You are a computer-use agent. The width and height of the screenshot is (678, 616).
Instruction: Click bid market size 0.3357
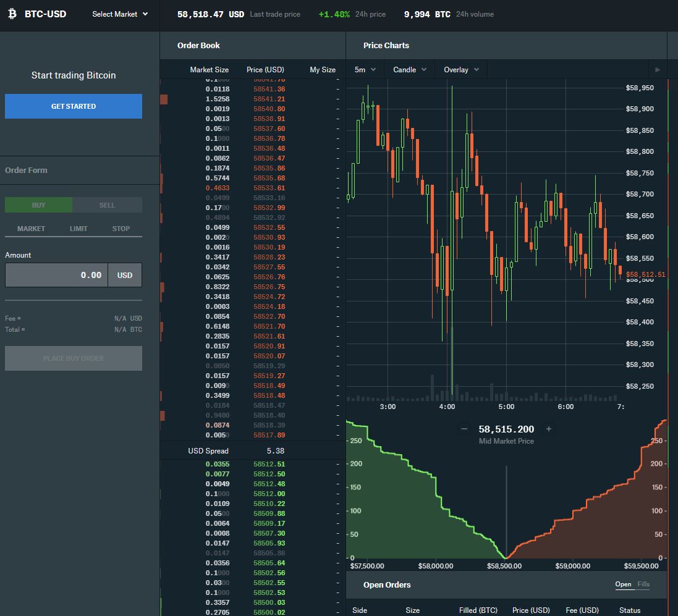pyautogui.click(x=218, y=602)
